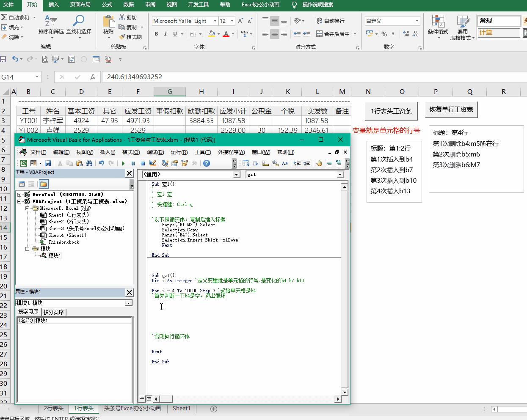Apply bold formatting to selected cell
The image size is (527, 420).
pyautogui.click(x=156, y=34)
